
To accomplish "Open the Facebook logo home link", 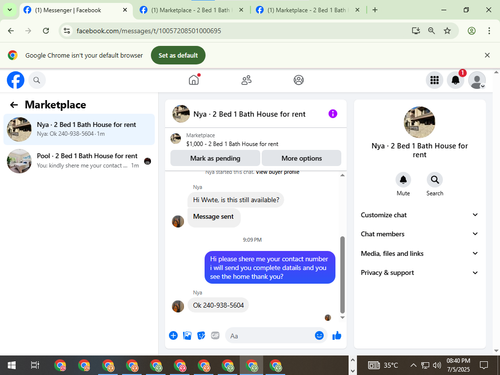I will 15,80.
